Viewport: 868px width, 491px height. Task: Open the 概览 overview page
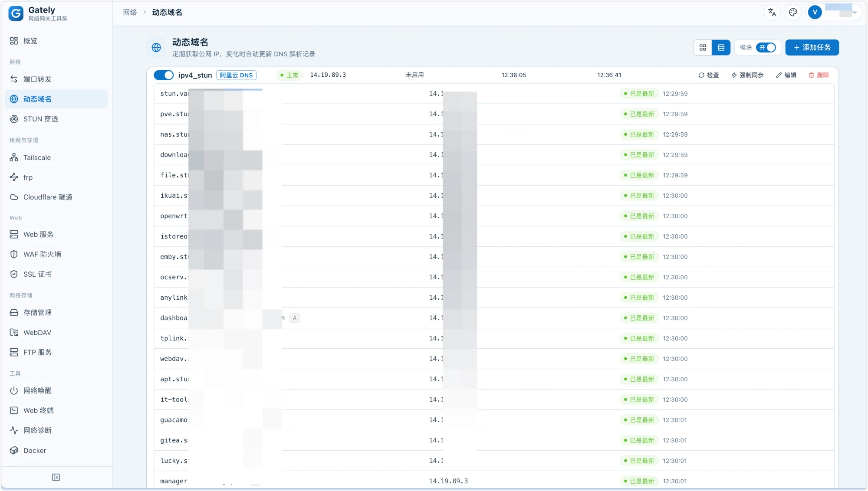tap(56, 41)
